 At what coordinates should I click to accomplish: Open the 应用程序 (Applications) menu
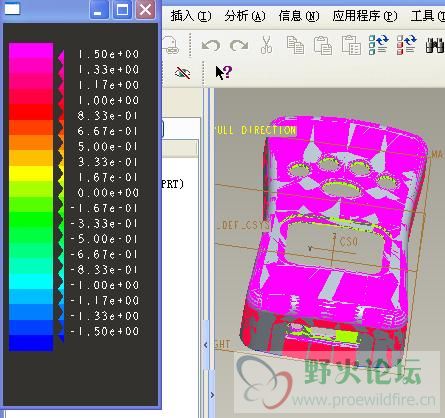tap(365, 16)
